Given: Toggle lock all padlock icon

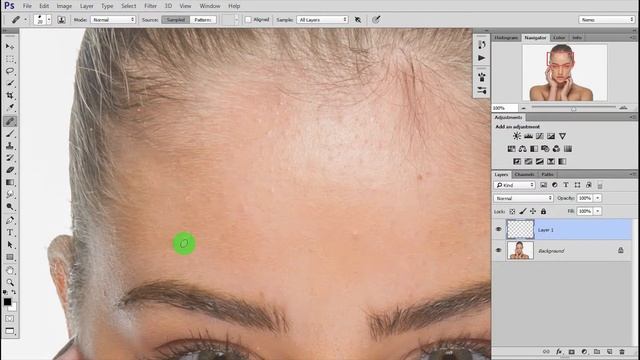Looking at the screenshot, I should (x=543, y=211).
